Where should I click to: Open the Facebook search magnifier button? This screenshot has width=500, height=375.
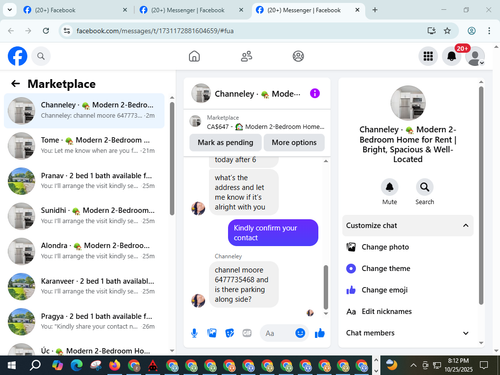tap(41, 56)
